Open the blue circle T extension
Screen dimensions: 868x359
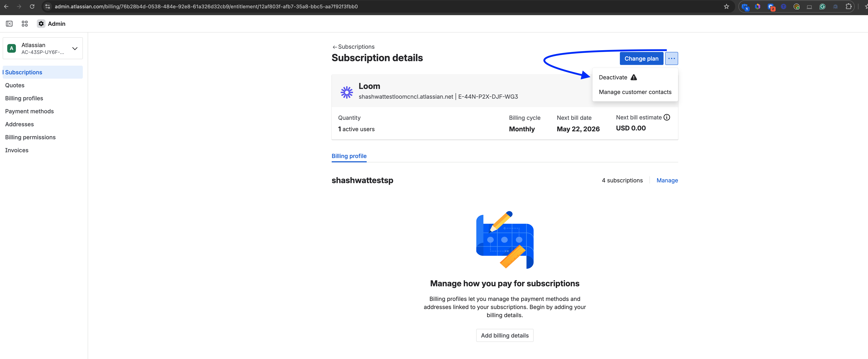pos(783,6)
